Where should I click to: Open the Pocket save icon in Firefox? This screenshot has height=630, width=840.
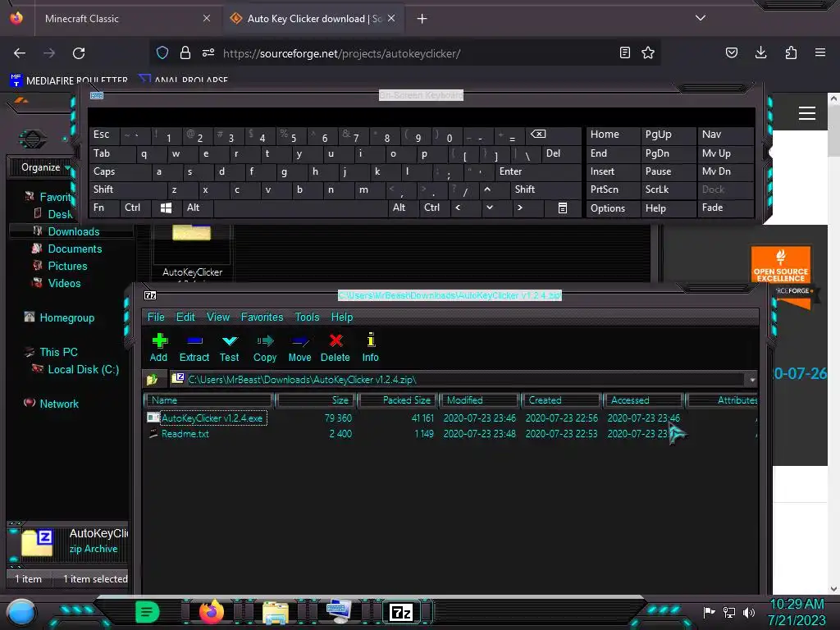(731, 52)
